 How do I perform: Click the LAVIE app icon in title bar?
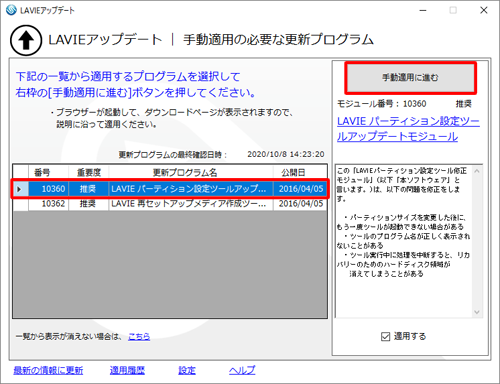tap(11, 10)
